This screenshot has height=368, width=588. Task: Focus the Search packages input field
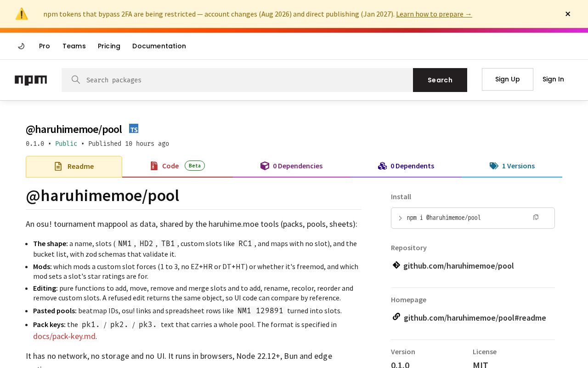coord(237,80)
